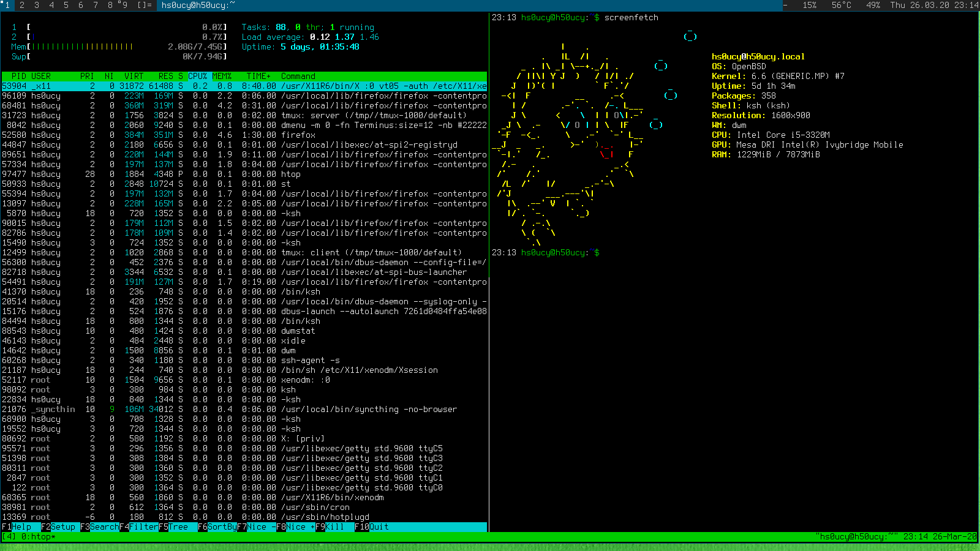Sort by the PID column header

pos(19,76)
